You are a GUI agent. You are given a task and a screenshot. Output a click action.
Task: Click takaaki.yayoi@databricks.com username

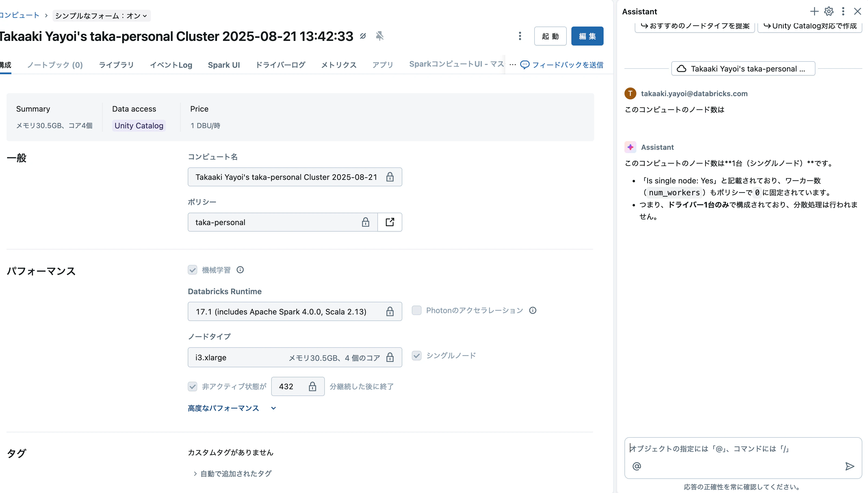click(694, 93)
